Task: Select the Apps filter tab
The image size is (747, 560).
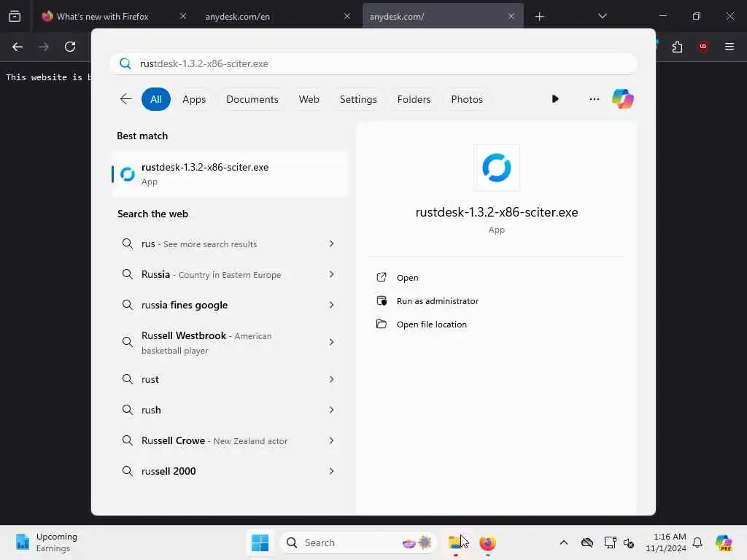Action: (194, 99)
